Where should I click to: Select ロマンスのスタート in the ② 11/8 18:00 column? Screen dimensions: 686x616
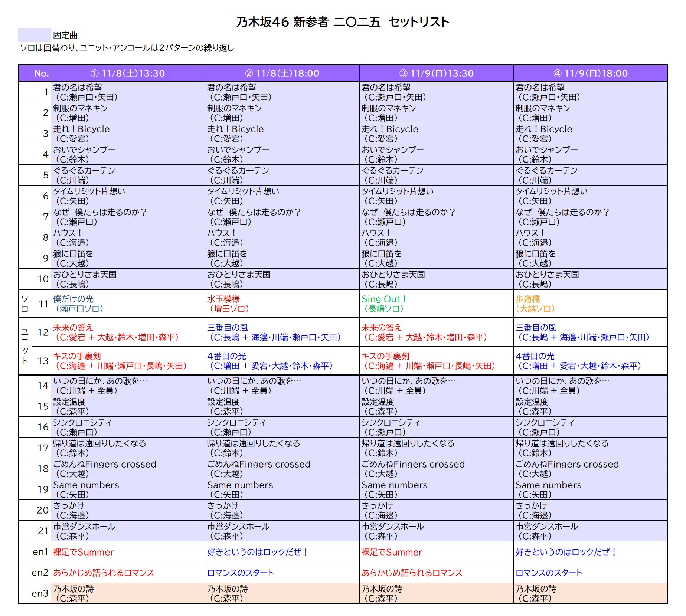tap(282, 573)
